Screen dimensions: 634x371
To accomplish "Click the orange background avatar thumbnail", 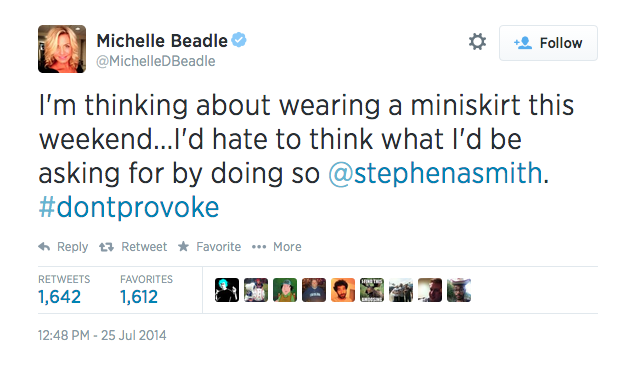I will point(343,290).
